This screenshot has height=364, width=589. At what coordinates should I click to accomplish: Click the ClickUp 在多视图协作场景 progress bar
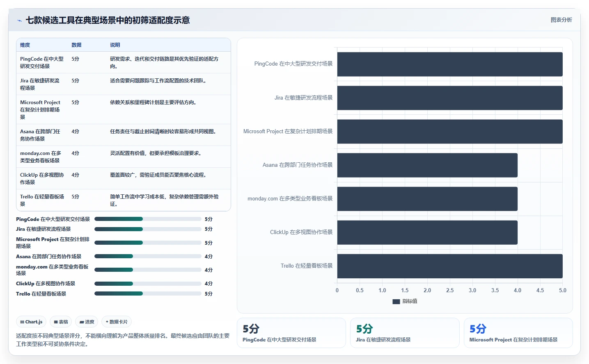click(x=148, y=284)
